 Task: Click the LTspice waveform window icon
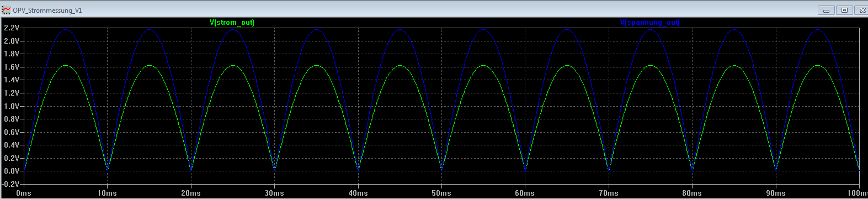coord(6,10)
